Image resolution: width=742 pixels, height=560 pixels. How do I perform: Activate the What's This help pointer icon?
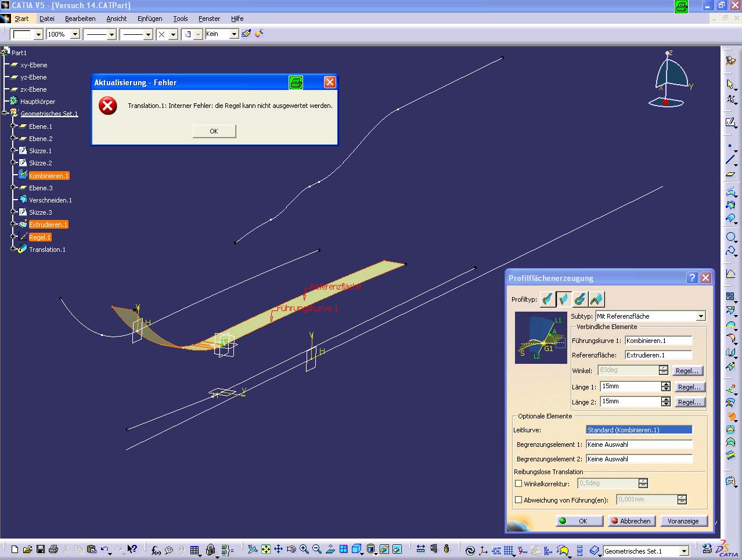132,549
